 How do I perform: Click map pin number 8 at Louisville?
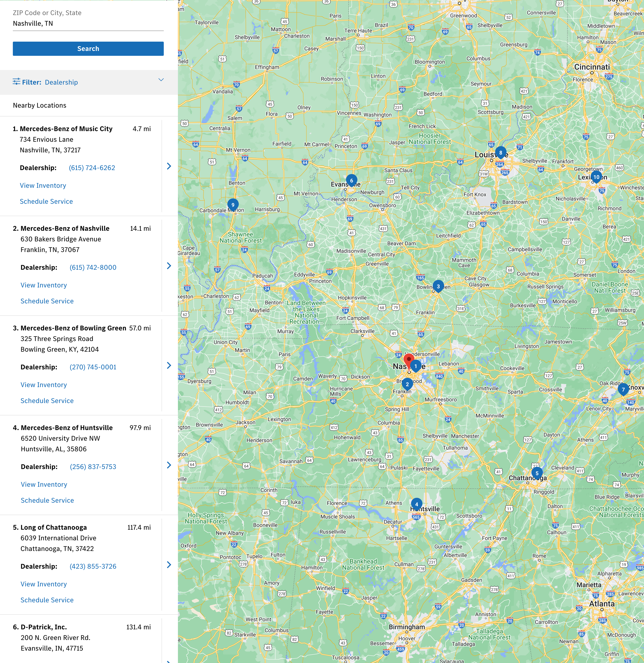pos(501,153)
